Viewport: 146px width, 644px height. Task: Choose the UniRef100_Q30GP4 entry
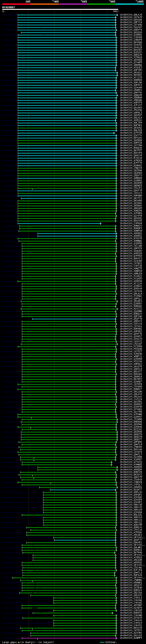coord(131,499)
